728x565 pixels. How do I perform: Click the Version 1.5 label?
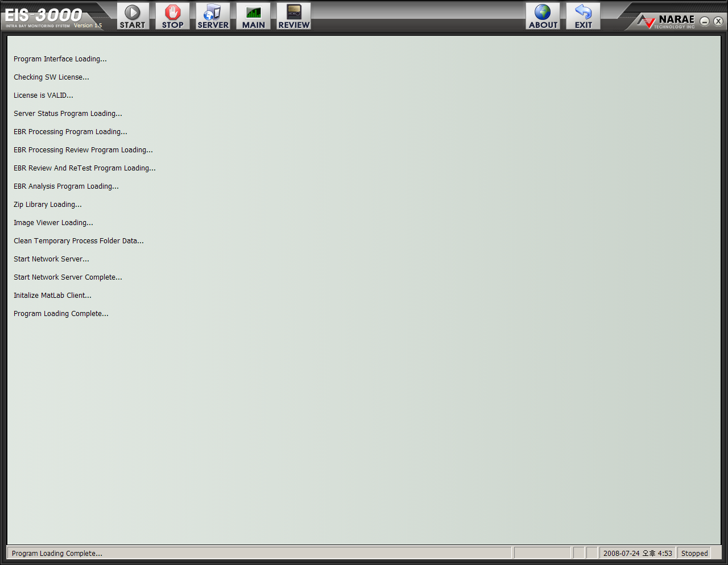pos(88,26)
